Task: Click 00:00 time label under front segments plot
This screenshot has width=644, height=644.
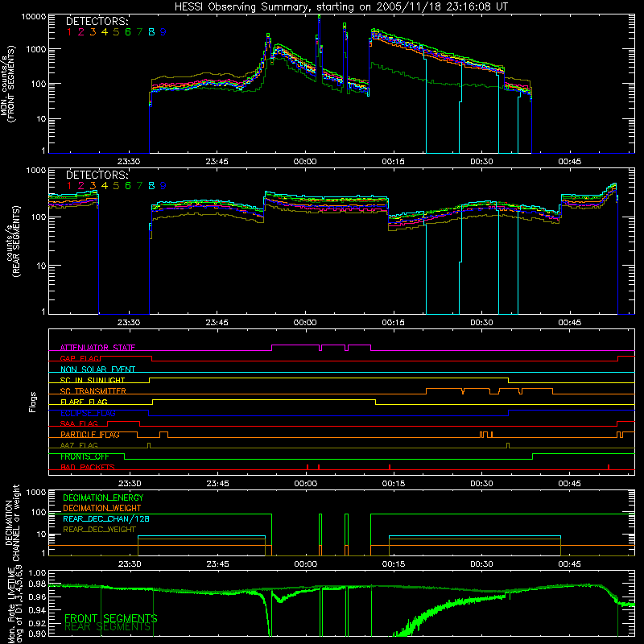Action: coord(305,162)
